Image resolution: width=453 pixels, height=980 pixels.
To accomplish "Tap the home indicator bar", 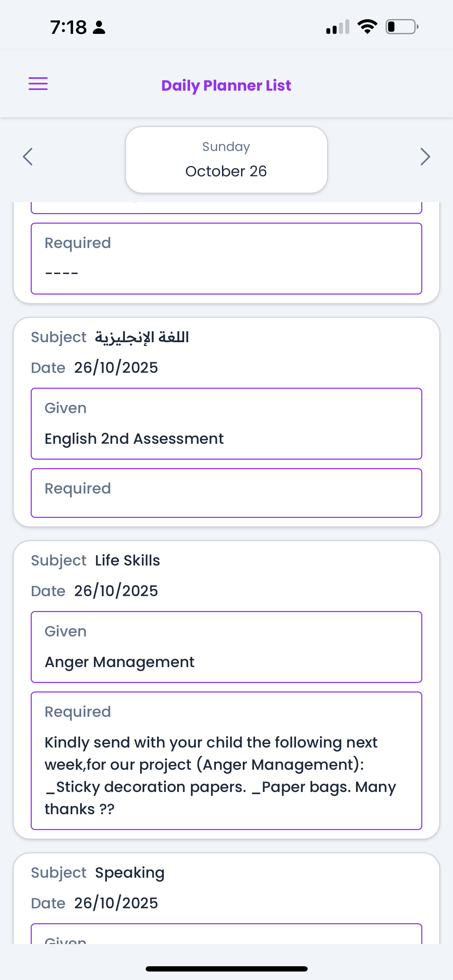I will point(226,969).
